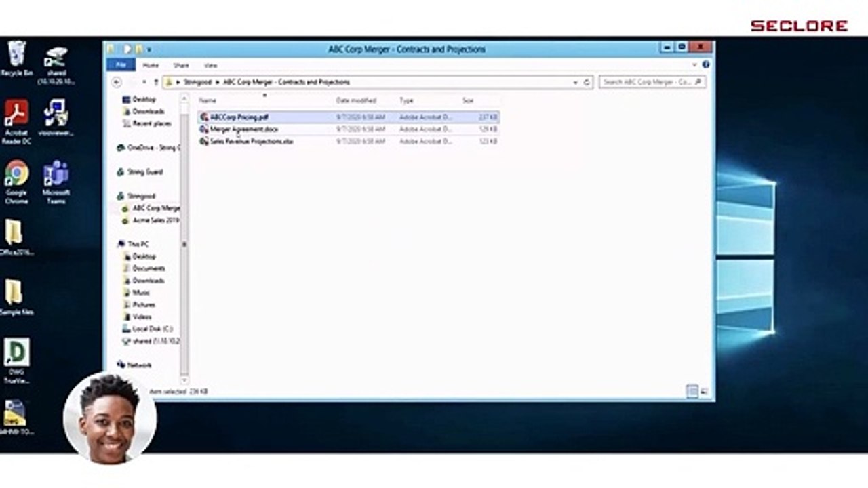Open the shared network drive desktop icon
The image size is (868, 488).
[x=56, y=66]
